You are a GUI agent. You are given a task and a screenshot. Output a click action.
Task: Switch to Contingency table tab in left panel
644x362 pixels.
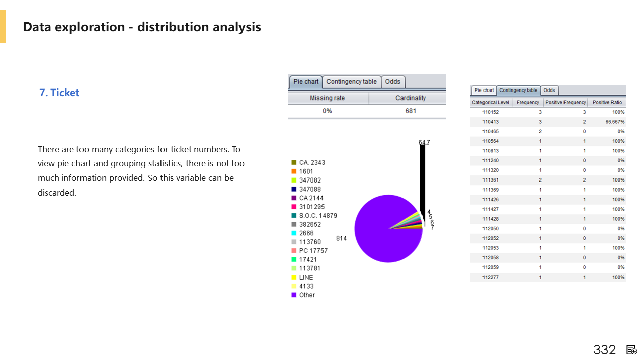coord(351,82)
